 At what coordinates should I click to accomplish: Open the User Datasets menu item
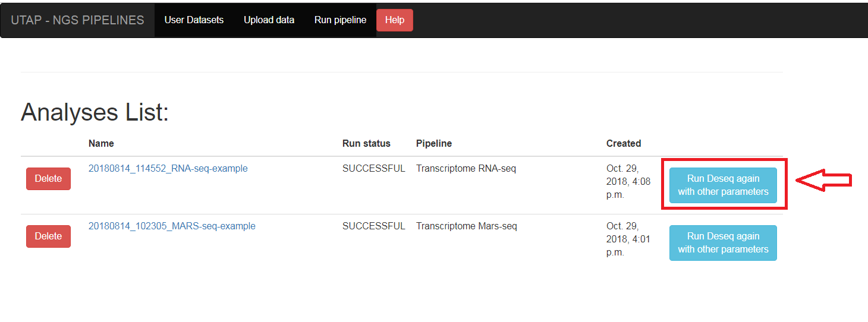(x=194, y=20)
